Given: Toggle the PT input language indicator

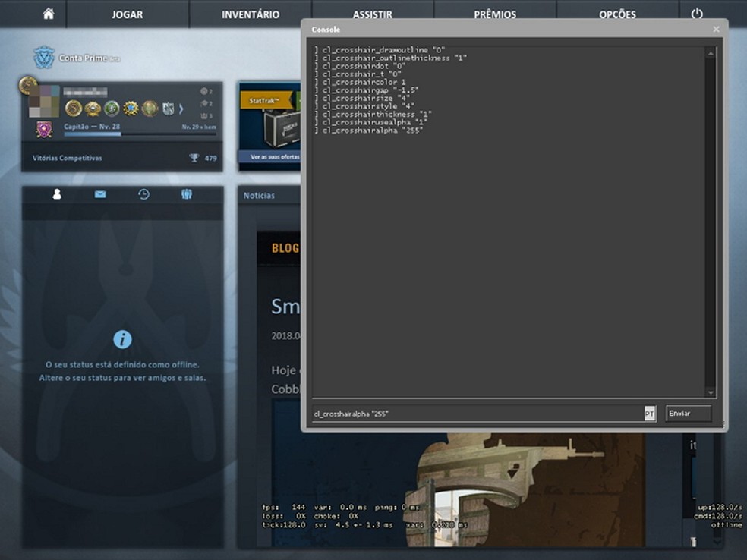Looking at the screenshot, I should (x=649, y=414).
